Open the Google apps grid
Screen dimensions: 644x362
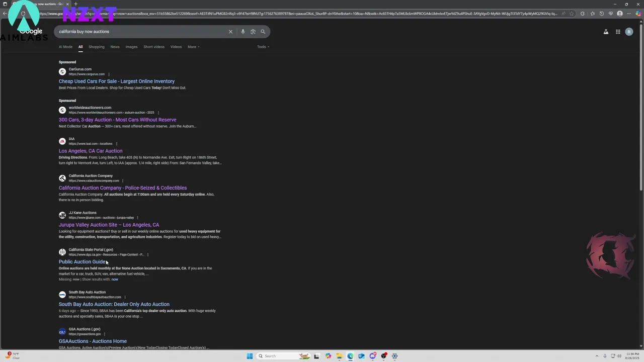tap(618, 32)
